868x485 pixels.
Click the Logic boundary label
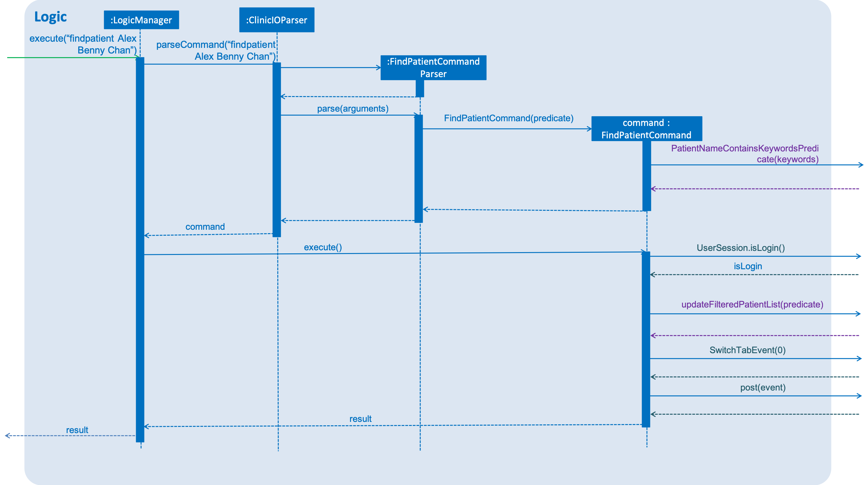click(48, 15)
